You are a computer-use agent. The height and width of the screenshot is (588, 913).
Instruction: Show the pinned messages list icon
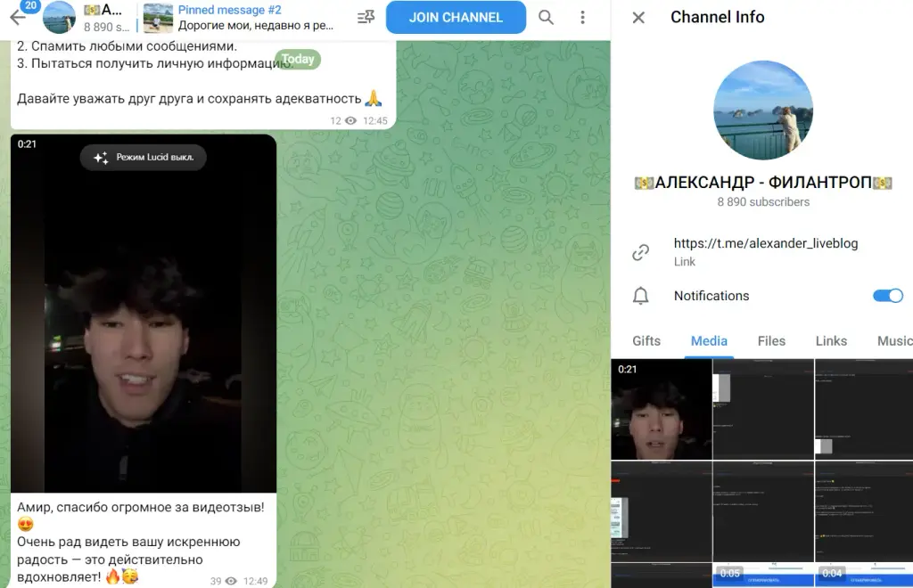366,18
